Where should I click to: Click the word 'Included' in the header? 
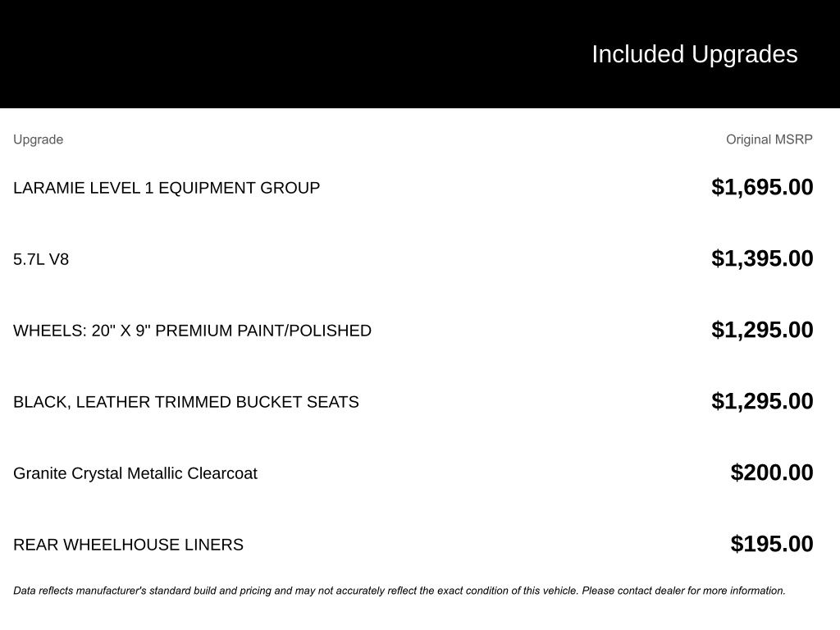click(x=637, y=54)
